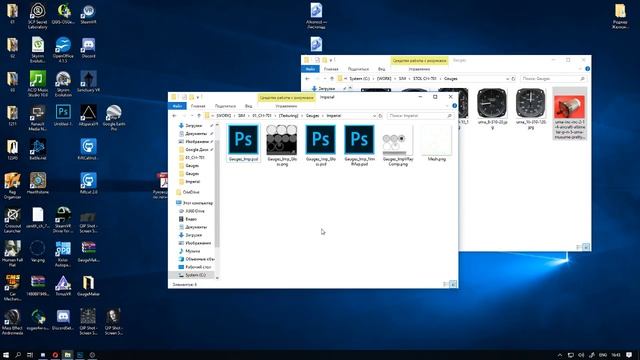Select the GaugeMaker desktop icon
The width and height of the screenshot is (640, 360).
tap(88, 286)
